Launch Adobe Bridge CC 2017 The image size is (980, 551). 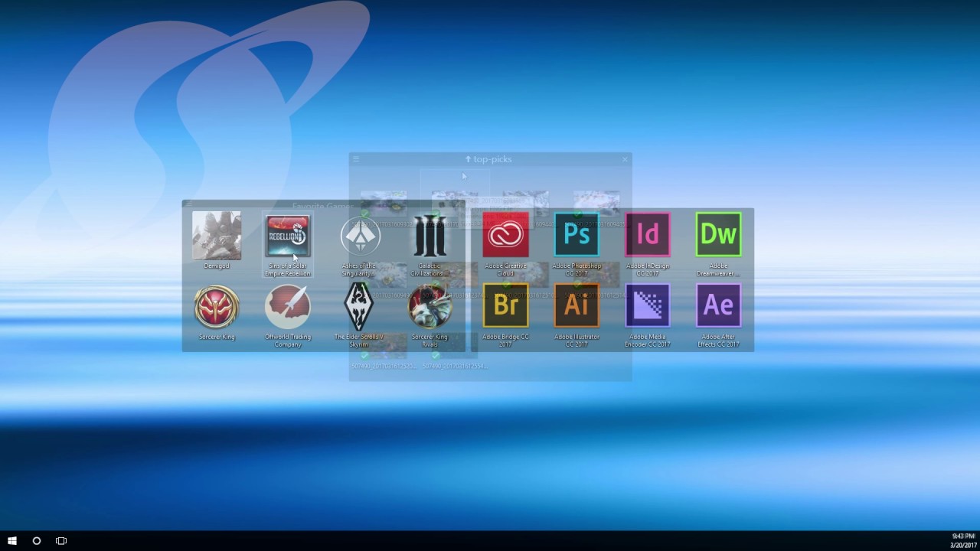pos(505,305)
